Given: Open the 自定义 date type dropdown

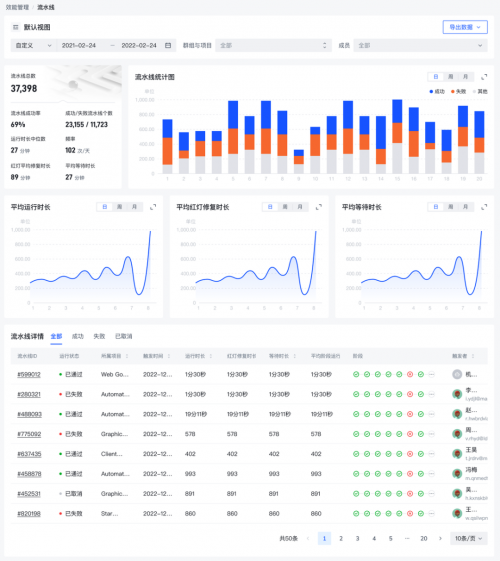Looking at the screenshot, I should tap(34, 45).
